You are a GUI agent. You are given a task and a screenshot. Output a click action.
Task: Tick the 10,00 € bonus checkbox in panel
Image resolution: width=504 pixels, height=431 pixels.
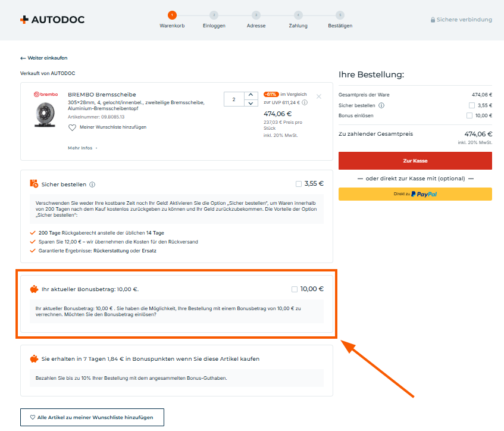pyautogui.click(x=295, y=289)
